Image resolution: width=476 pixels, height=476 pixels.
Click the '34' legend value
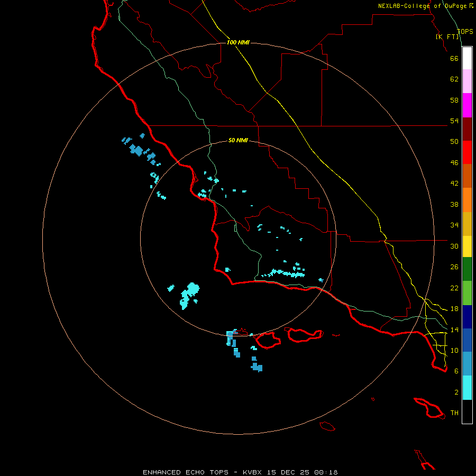click(x=454, y=225)
